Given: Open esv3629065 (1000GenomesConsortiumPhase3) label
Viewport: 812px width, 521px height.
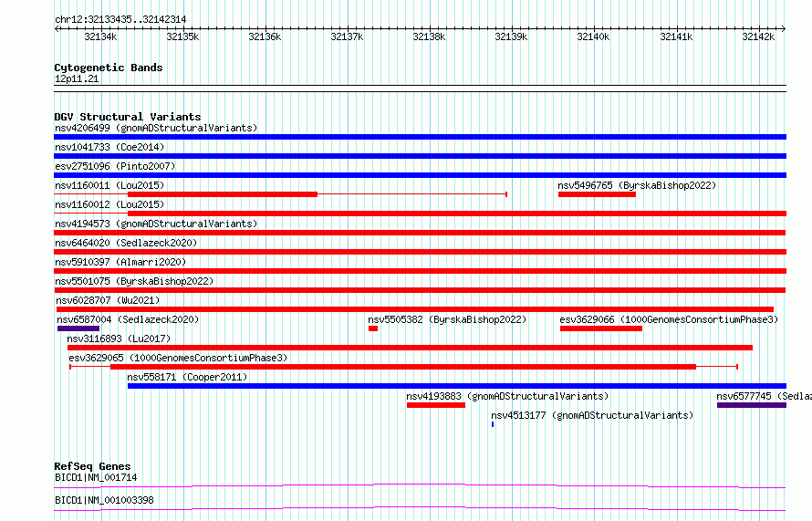Looking at the screenshot, I should (178, 358).
